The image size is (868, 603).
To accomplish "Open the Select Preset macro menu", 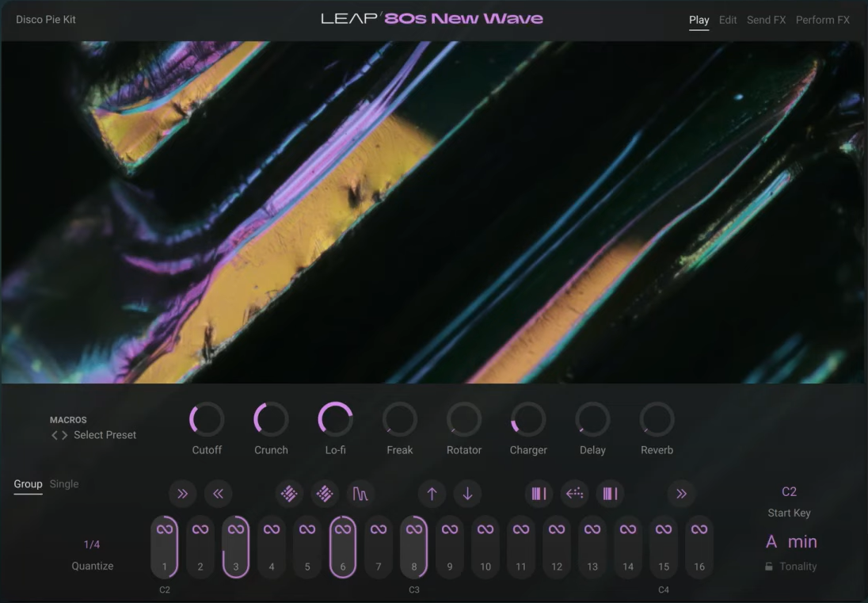I will click(x=105, y=435).
